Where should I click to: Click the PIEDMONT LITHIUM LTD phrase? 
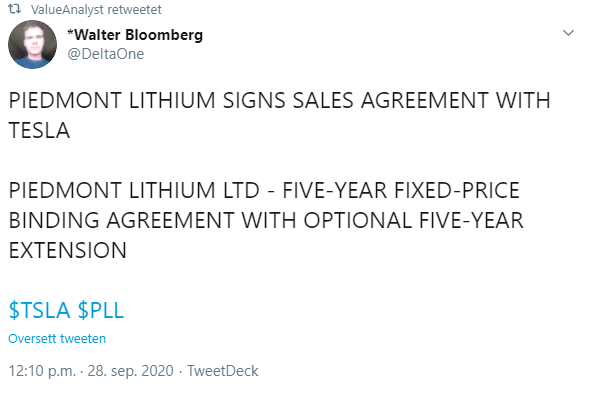coord(134,190)
